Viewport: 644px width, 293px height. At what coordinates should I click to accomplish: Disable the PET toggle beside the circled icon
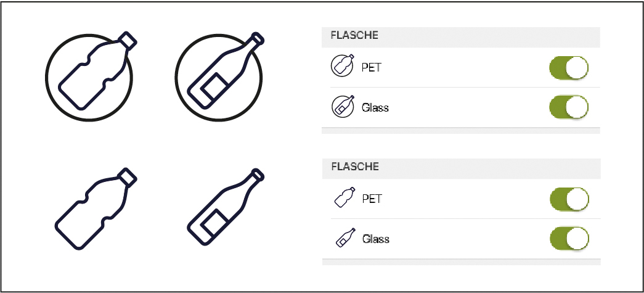(569, 68)
